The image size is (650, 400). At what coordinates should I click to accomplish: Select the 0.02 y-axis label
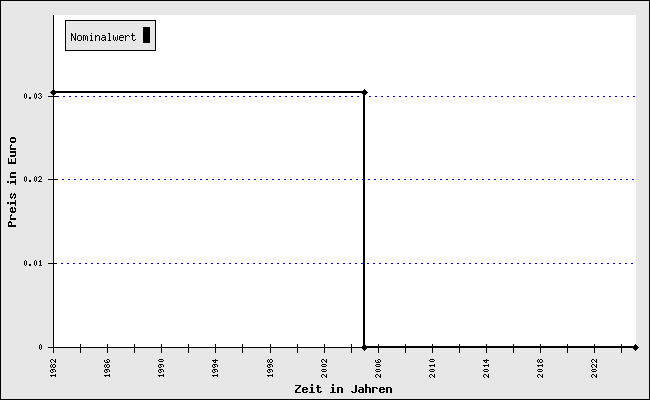tap(34, 180)
